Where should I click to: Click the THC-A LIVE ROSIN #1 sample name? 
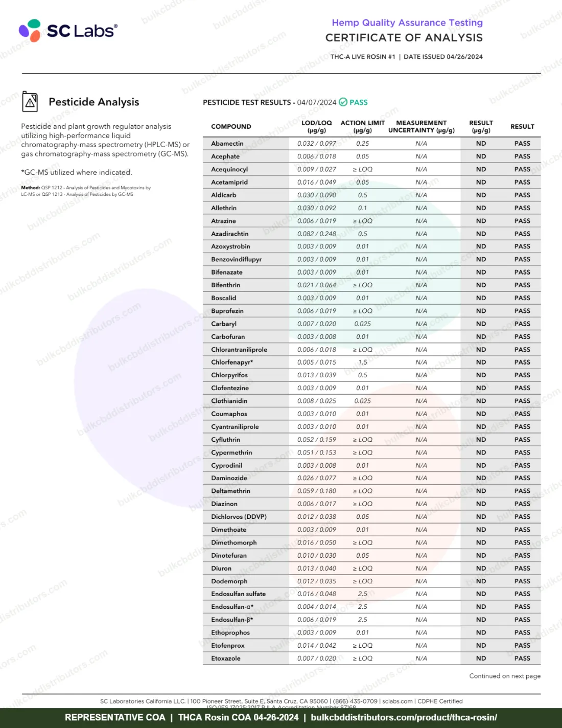363,57
